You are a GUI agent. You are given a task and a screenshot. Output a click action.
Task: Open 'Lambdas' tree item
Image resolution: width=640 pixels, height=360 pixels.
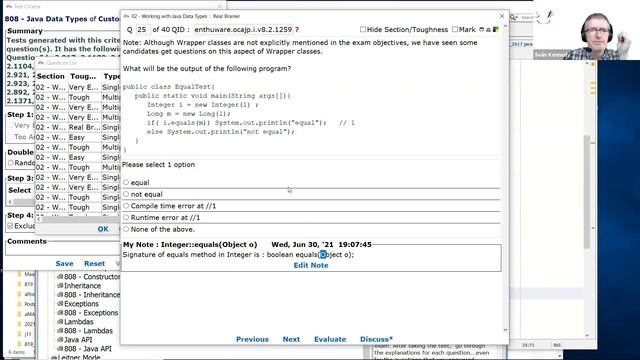pyautogui.click(x=79, y=322)
